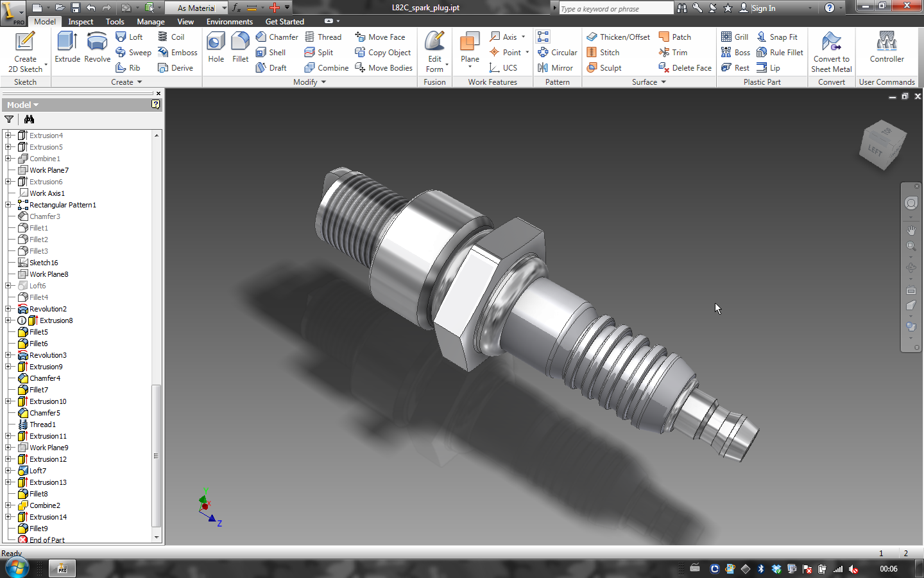
Task: Open the Controller user command
Action: [x=887, y=47]
